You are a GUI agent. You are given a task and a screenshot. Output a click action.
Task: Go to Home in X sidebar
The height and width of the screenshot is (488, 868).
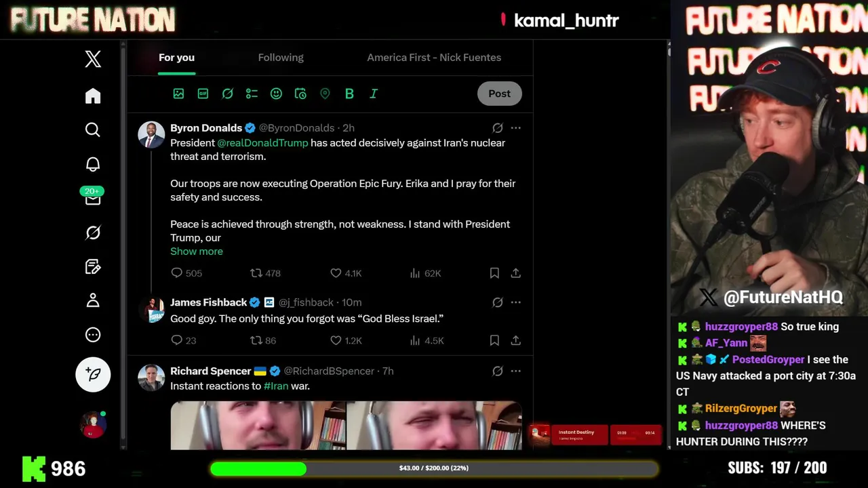pyautogui.click(x=93, y=96)
